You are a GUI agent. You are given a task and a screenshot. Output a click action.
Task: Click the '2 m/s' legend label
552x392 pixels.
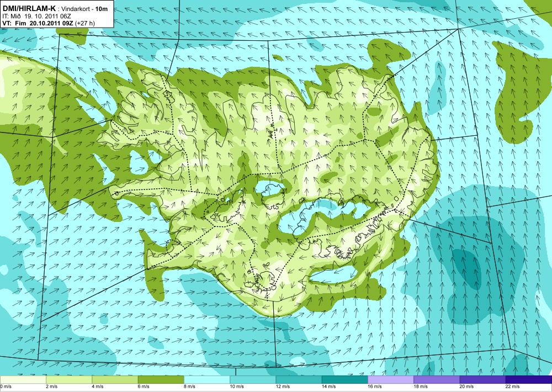(52, 386)
